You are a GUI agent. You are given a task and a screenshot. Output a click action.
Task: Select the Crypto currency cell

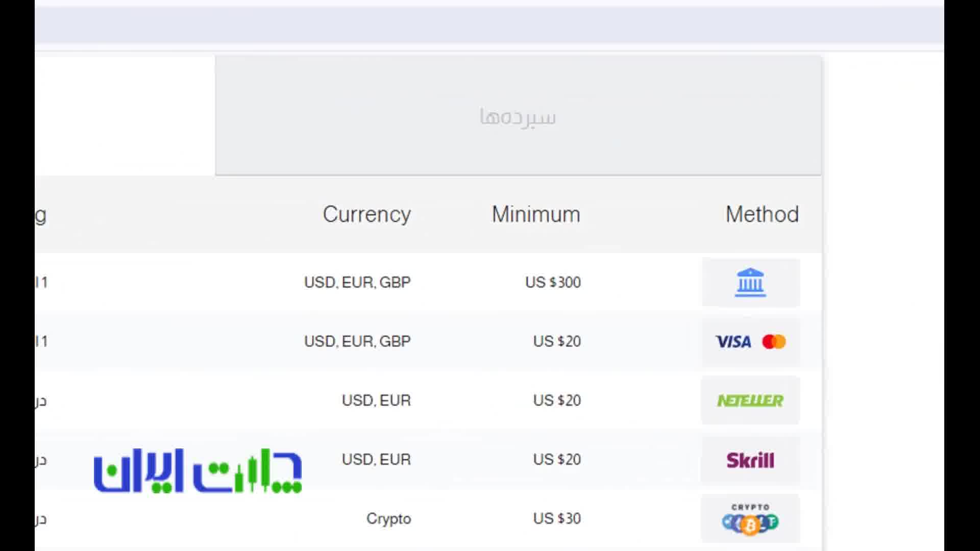[x=388, y=519]
